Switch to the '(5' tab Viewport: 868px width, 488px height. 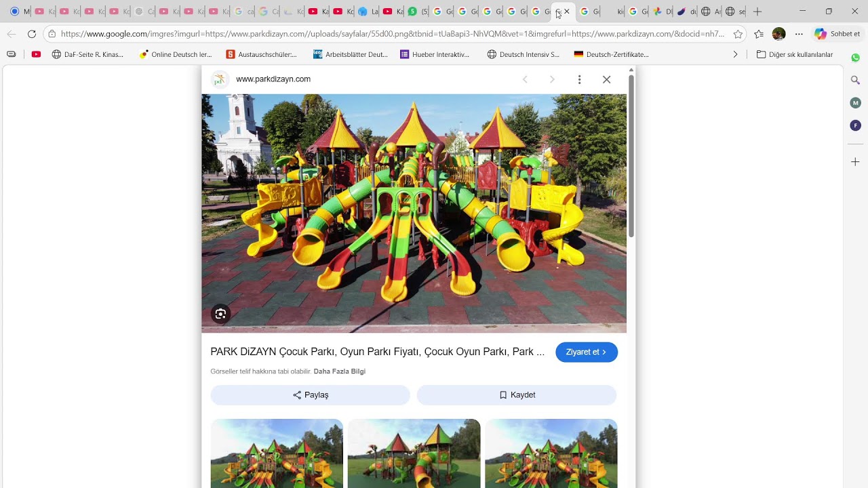[x=418, y=12]
